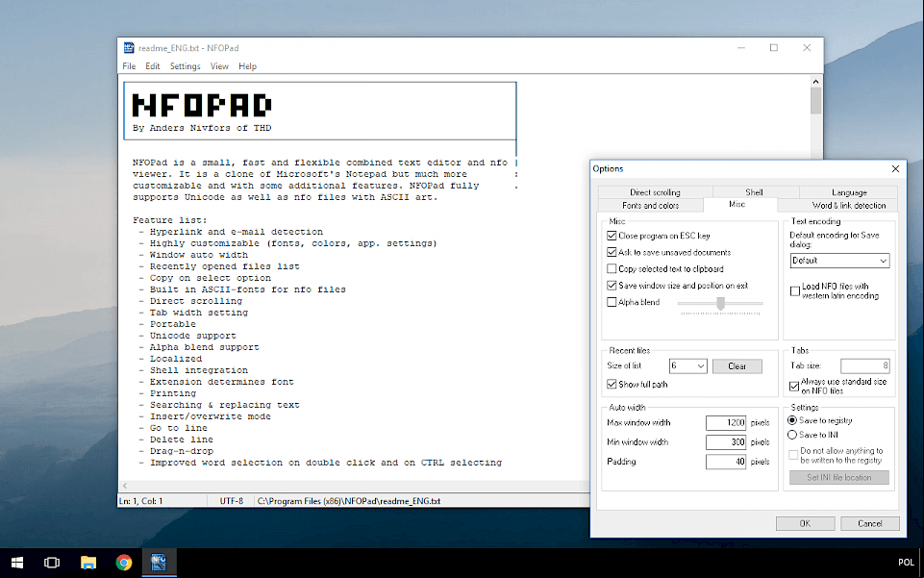Enable Copy selected text to clipboard
Image resolution: width=924 pixels, height=578 pixels.
pyautogui.click(x=612, y=268)
